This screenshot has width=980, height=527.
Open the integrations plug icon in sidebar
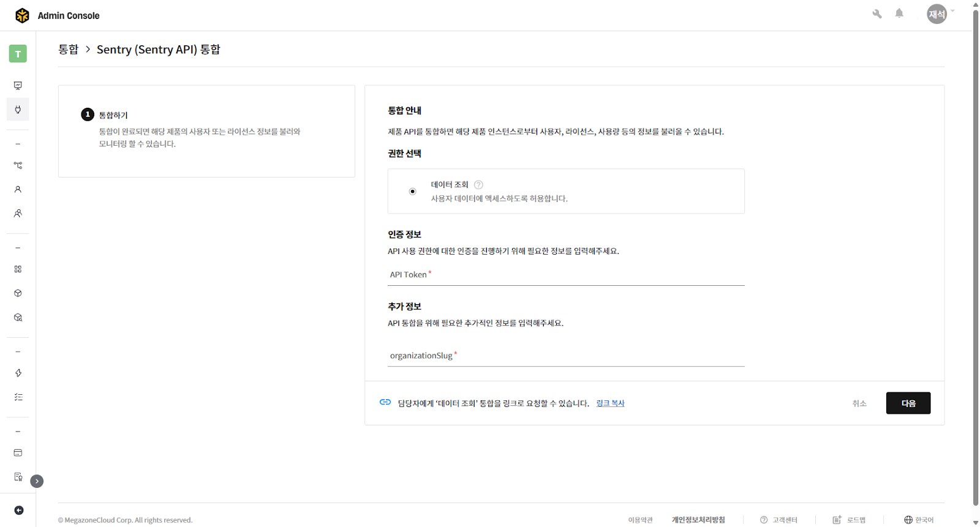click(18, 110)
